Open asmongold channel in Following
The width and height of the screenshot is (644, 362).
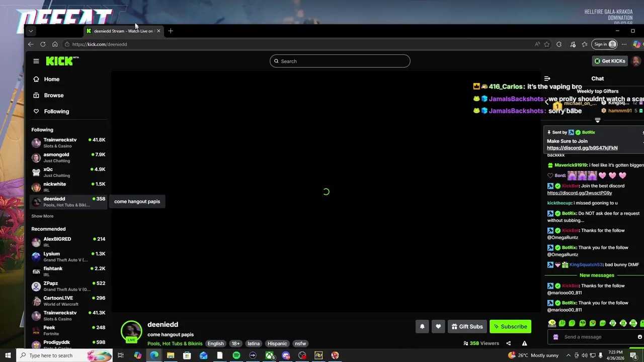(x=68, y=157)
